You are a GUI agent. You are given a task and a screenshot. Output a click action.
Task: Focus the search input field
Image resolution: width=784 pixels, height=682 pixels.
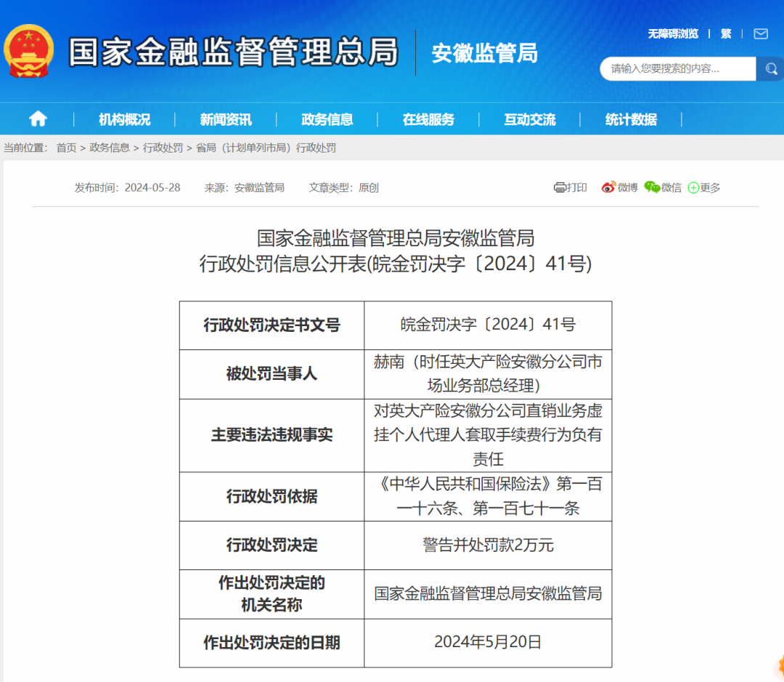click(678, 68)
